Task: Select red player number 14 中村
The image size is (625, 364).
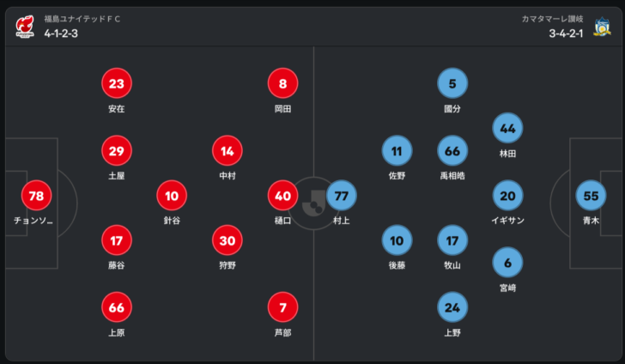Action: point(228,151)
